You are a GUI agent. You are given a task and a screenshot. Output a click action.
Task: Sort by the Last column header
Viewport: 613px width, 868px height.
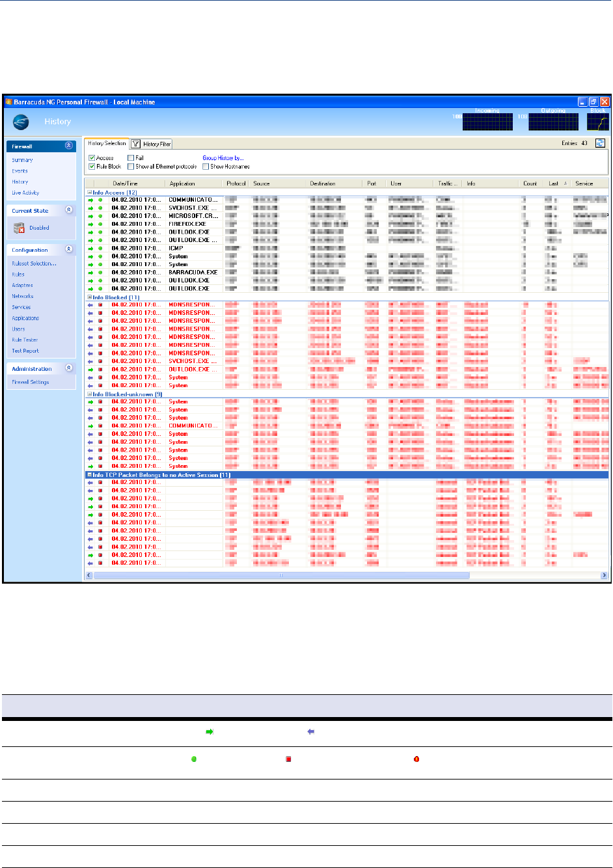557,183
